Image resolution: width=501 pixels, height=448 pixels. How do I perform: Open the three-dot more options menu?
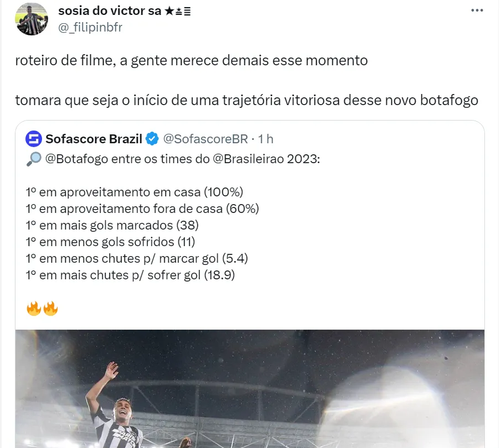click(477, 11)
